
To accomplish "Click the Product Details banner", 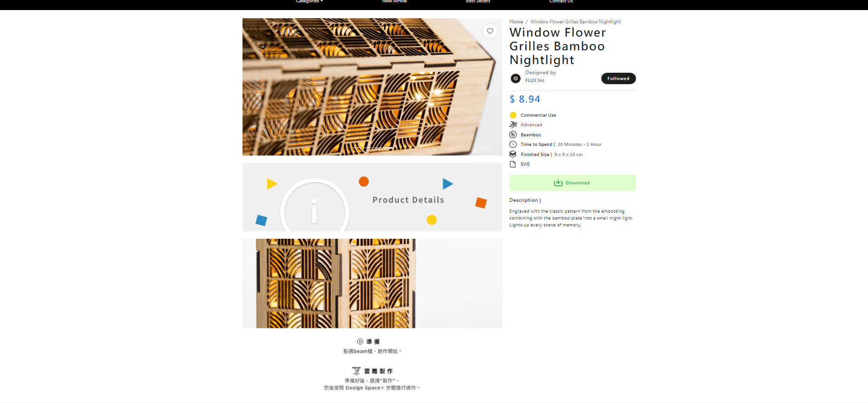I will coord(372,197).
